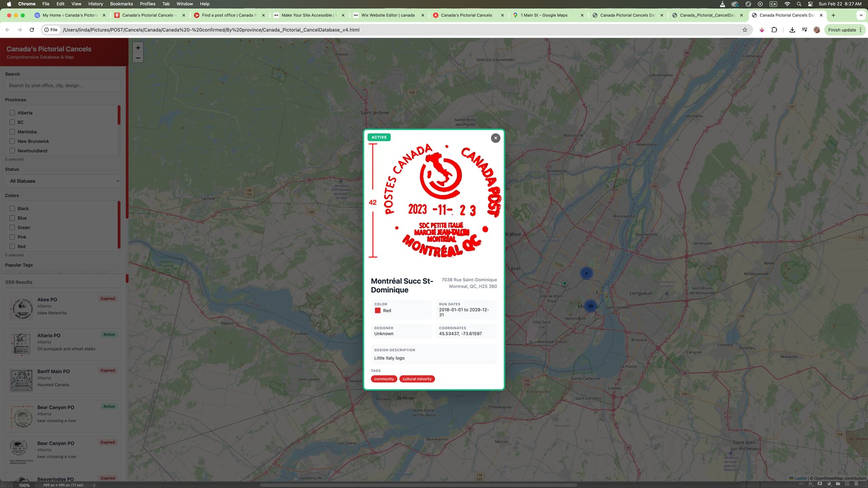
Task: Reload the page with refresh icon
Action: click(32, 30)
